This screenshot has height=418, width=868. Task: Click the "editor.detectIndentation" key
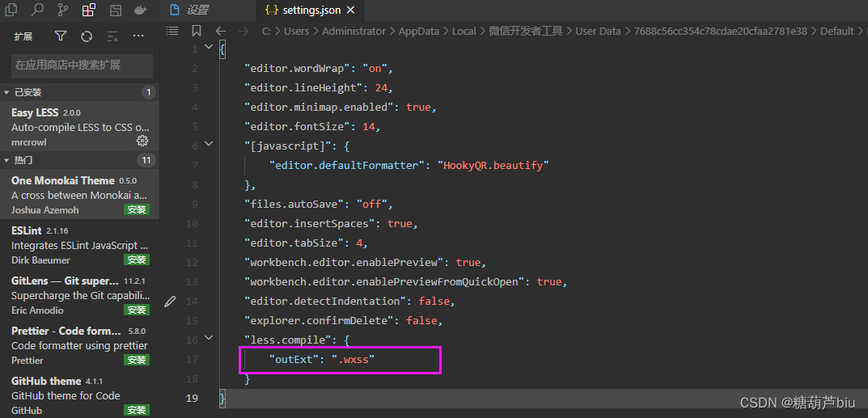325,302
